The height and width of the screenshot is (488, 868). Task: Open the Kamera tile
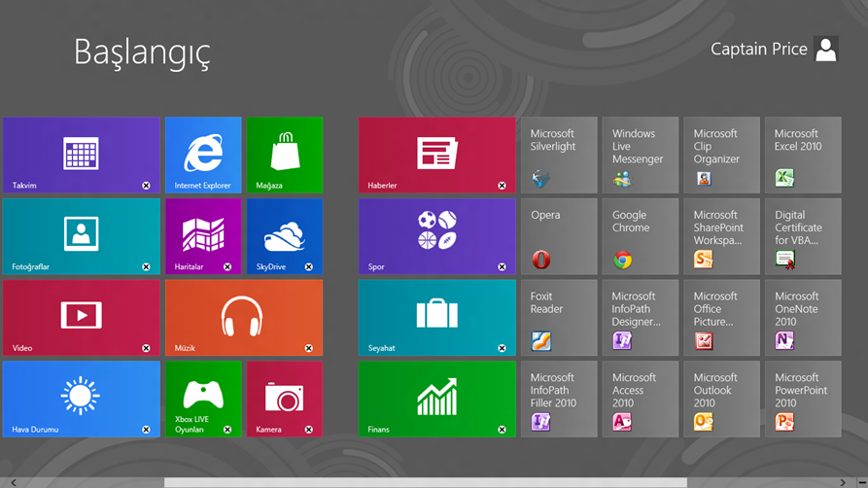click(x=285, y=399)
